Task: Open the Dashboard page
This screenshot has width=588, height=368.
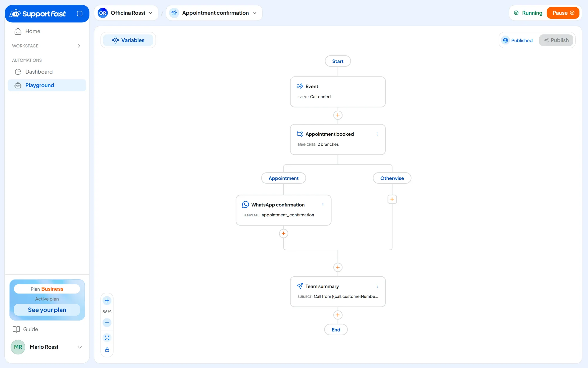Action: coord(47,72)
